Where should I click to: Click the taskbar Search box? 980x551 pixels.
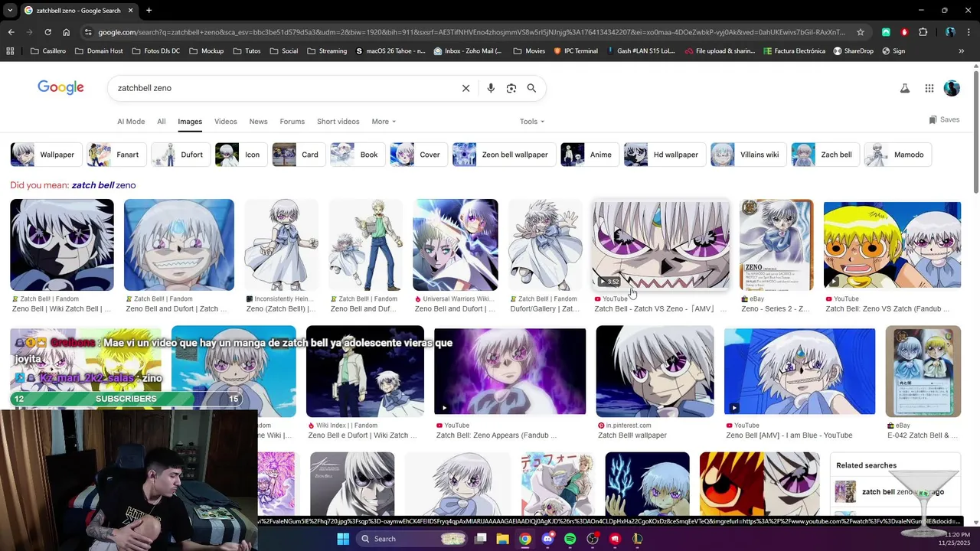413,539
